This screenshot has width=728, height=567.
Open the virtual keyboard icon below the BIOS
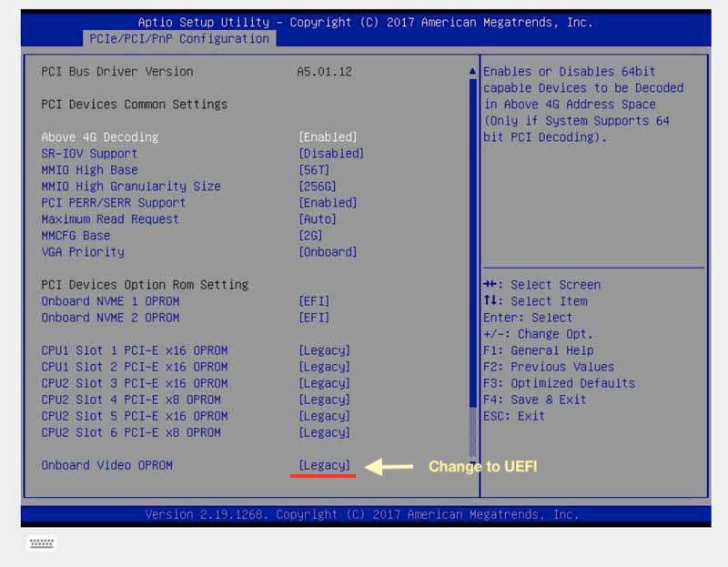pyautogui.click(x=42, y=542)
